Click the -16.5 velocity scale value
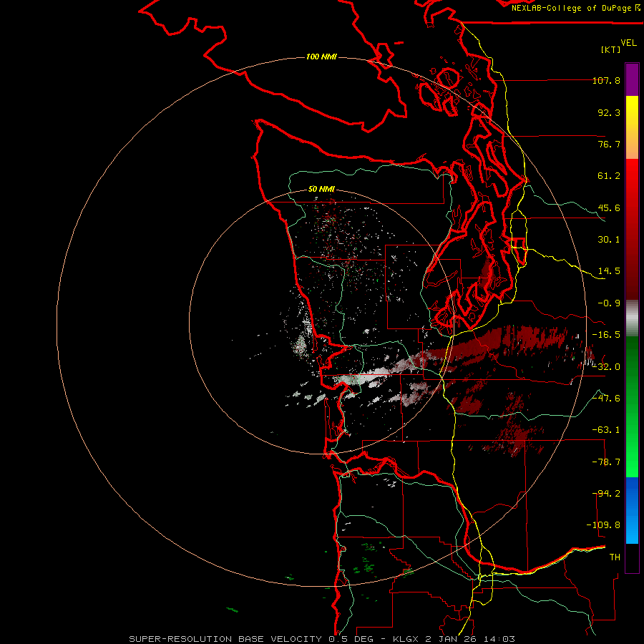This screenshot has width=644, height=644. pos(606,335)
